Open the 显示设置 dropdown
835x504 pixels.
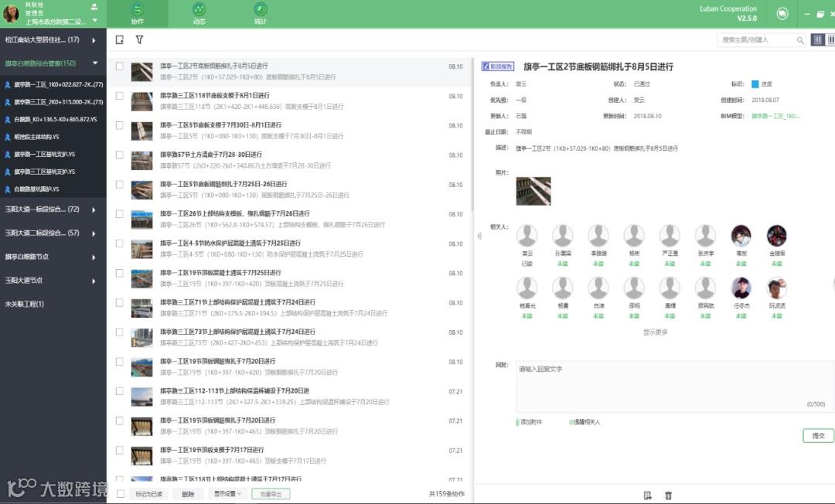(x=227, y=494)
